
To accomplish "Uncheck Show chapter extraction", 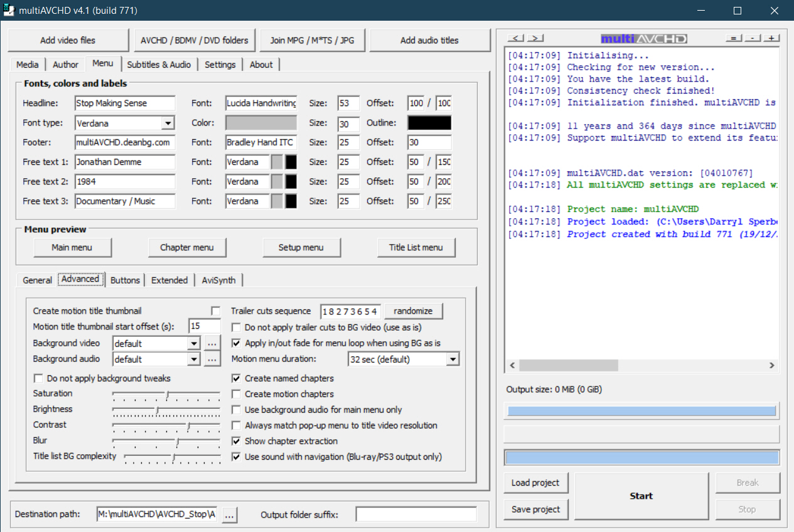I will point(236,441).
